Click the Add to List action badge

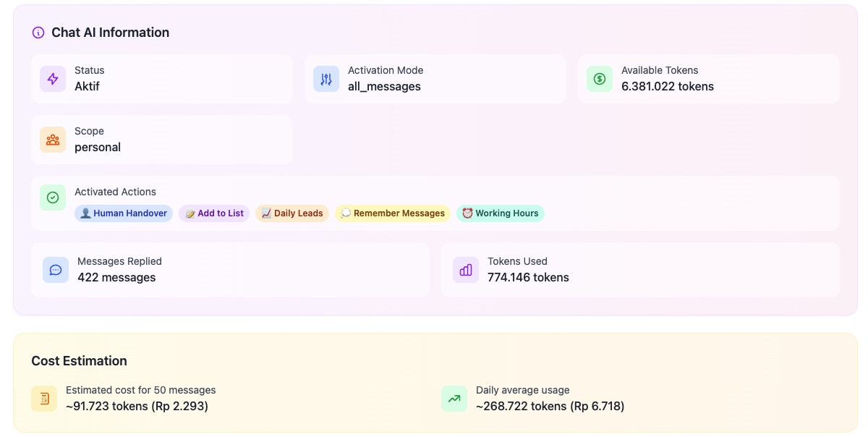[213, 213]
